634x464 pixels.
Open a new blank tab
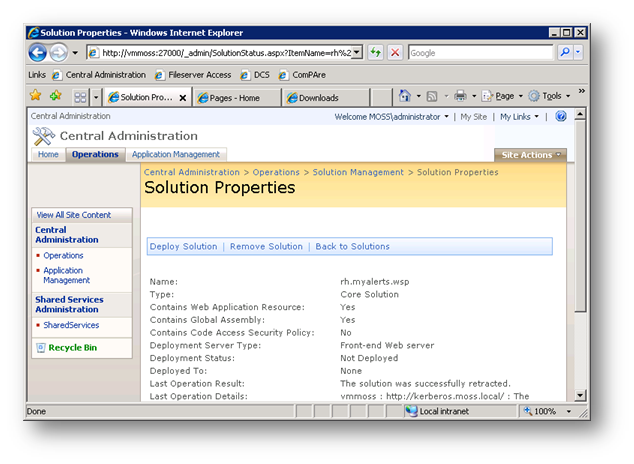click(x=381, y=98)
